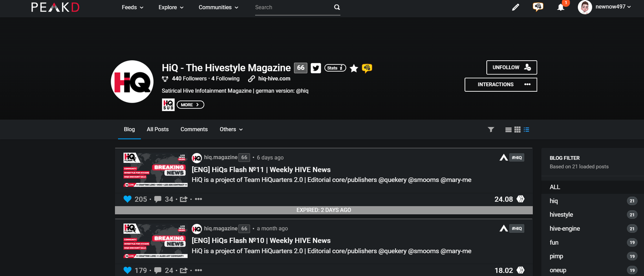Reblog the HiQs Flash №11 post
Viewport: 644px width, 276px height.
pos(184,199)
